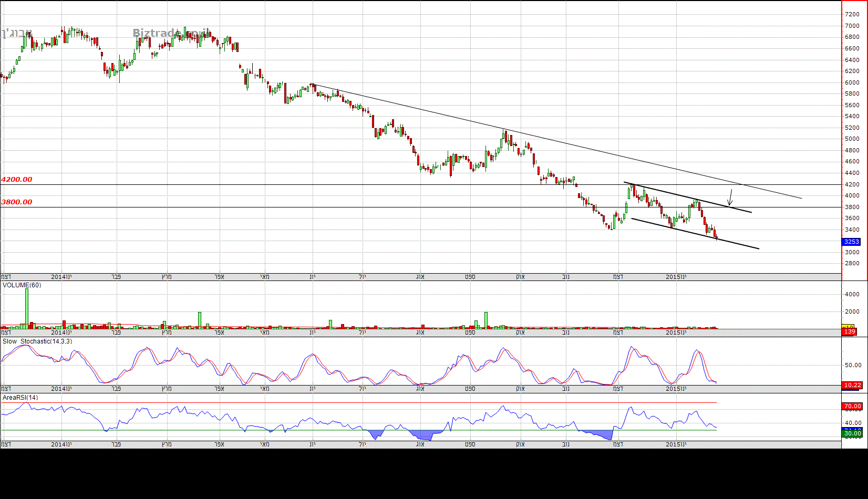This screenshot has width=868, height=499.
Task: Click the 7000 label on the price scale
Action: coord(852,26)
